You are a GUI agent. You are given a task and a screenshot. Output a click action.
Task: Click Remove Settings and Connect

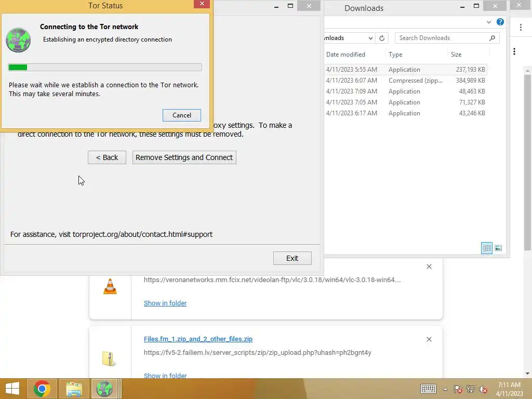coord(184,157)
